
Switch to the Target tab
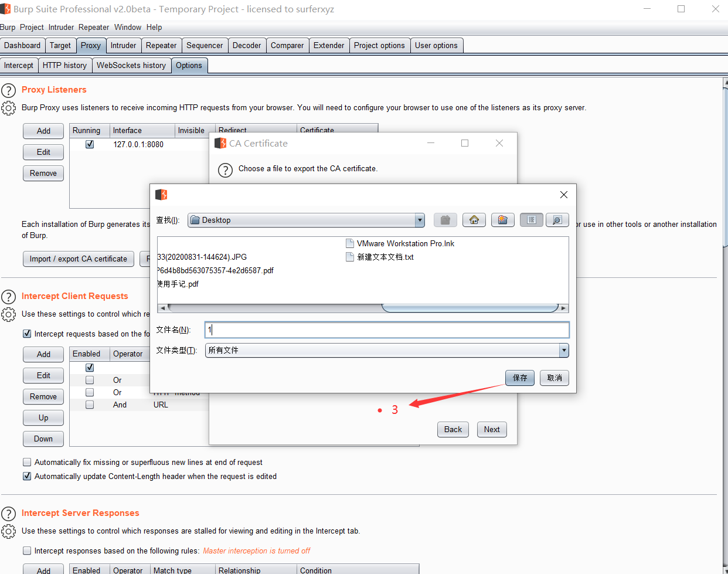(x=60, y=45)
